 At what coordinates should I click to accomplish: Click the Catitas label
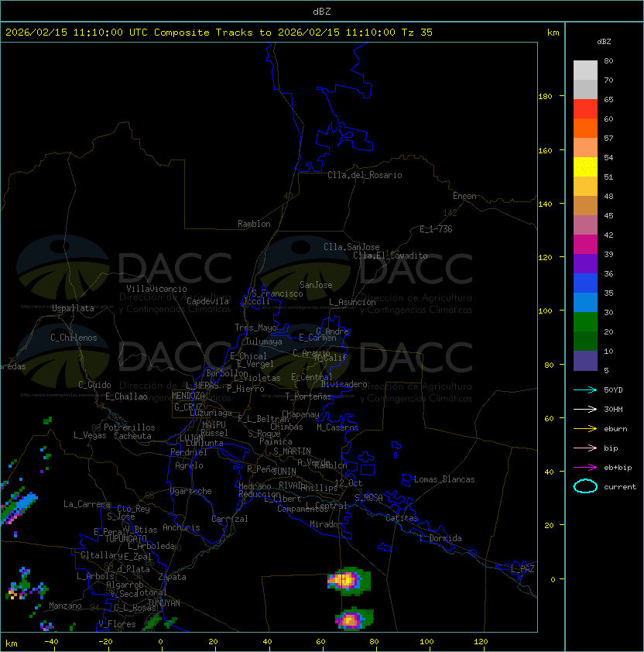pos(402,518)
